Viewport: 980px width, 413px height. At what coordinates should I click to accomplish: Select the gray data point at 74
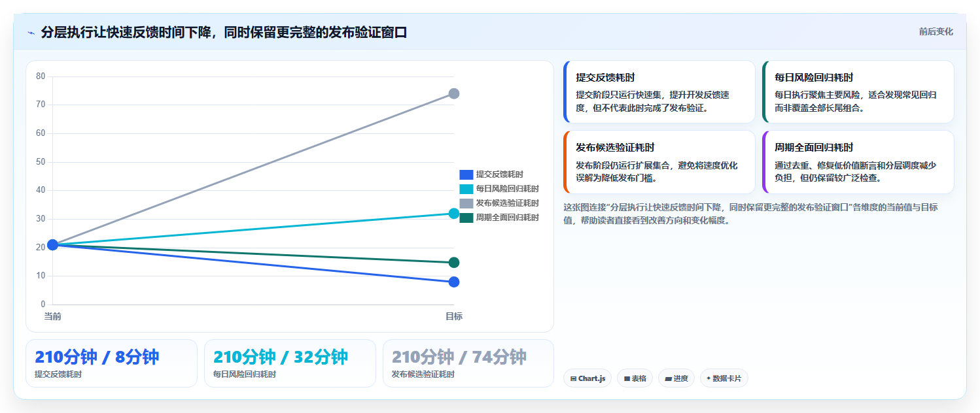tap(454, 93)
